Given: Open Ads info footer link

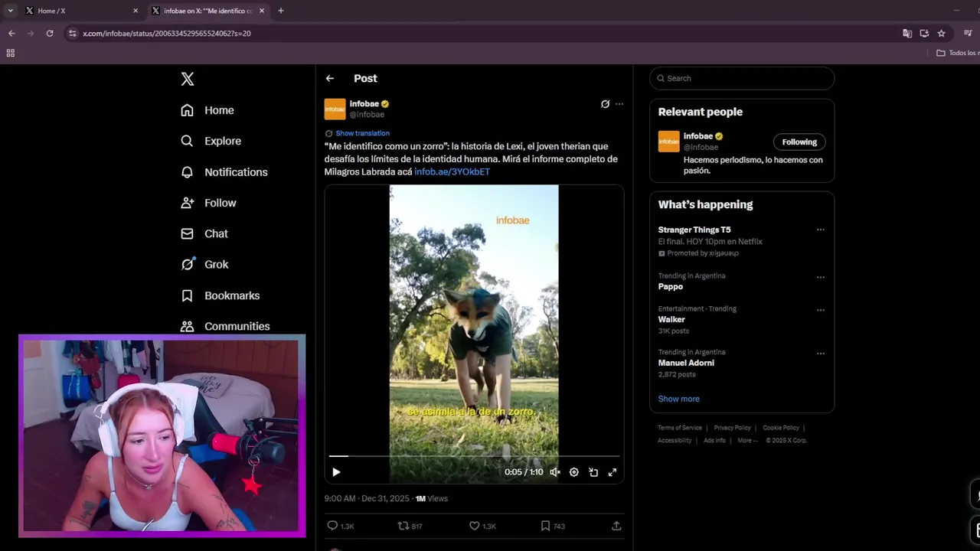Looking at the screenshot, I should 714,440.
